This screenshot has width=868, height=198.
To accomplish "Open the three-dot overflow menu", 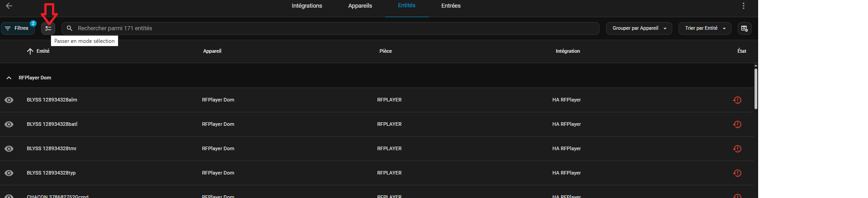I will 743,6.
